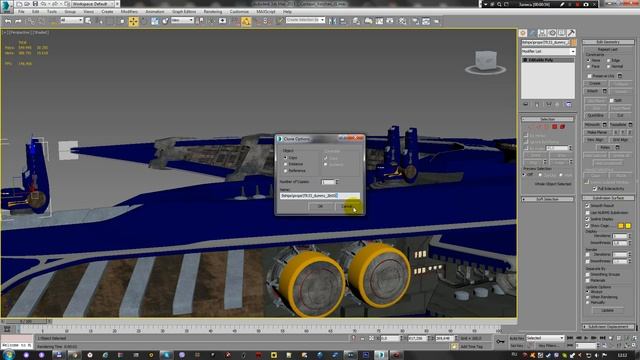Image resolution: width=640 pixels, height=360 pixels.
Task: Collapse the Edit Geometry rollout header
Action: tap(608, 42)
